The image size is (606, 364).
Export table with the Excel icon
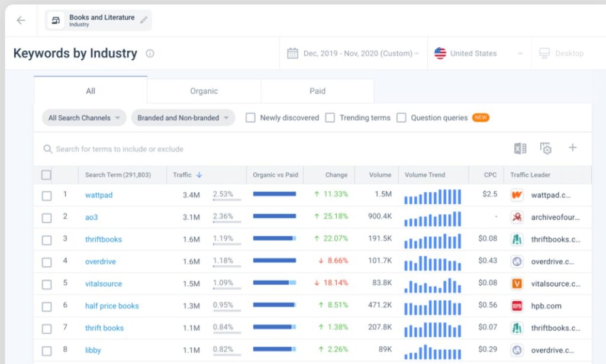(520, 148)
